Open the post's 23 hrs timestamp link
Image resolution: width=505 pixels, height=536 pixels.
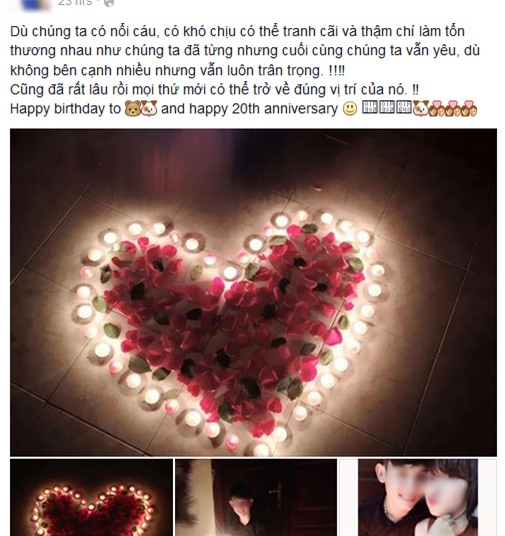[75, 3]
